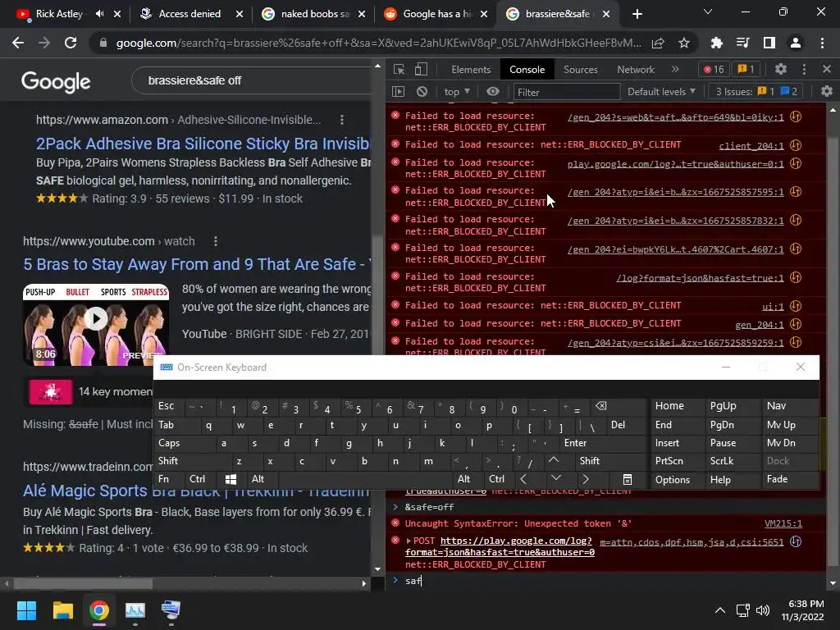Open more options for the Amazon result
The image size is (840, 630).
coord(342,120)
